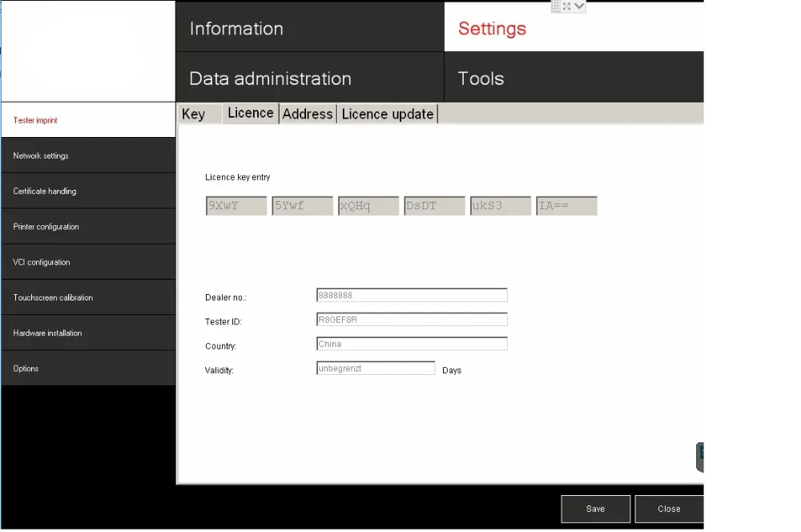
Task: Click the 'Tester ID:' label
Action: coord(223,322)
